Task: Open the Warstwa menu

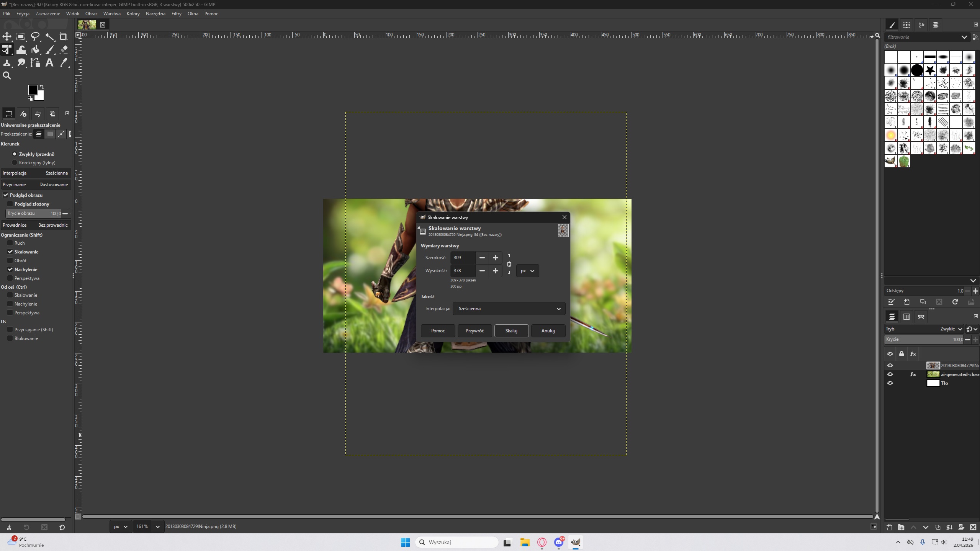Action: (111, 14)
